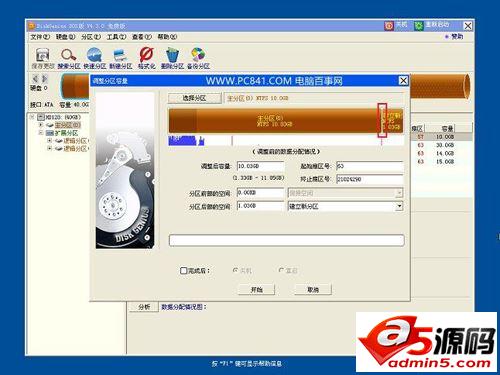Toggle the 完成后 (After completion) checkbox

click(183, 270)
